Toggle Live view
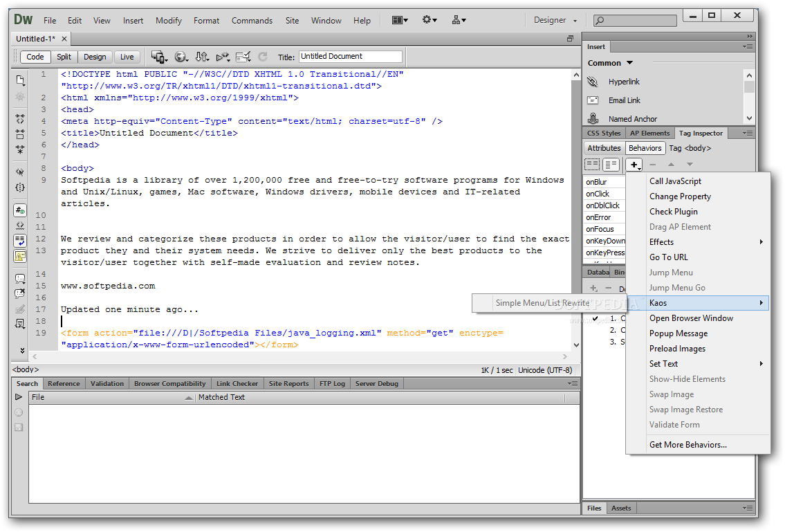785x532 pixels. point(127,57)
